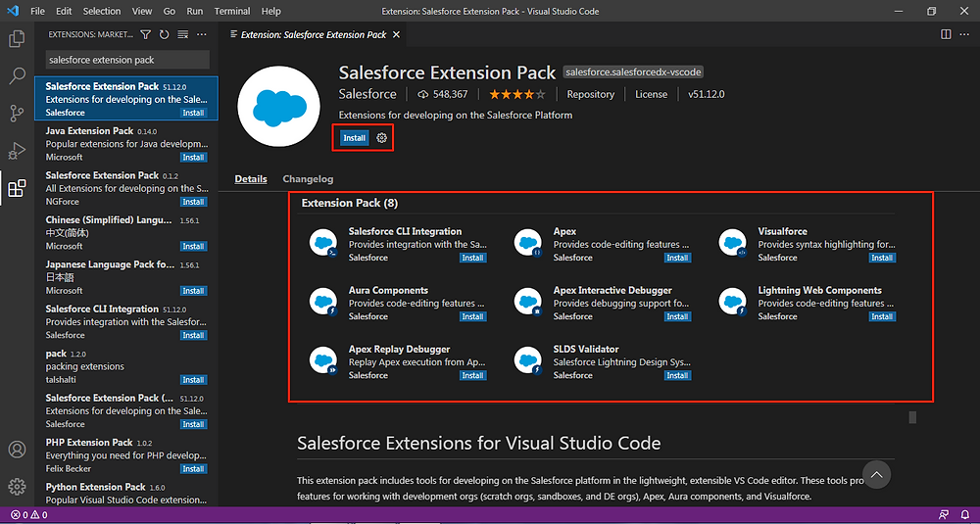Select PHP Extension Pack in results

126,455
